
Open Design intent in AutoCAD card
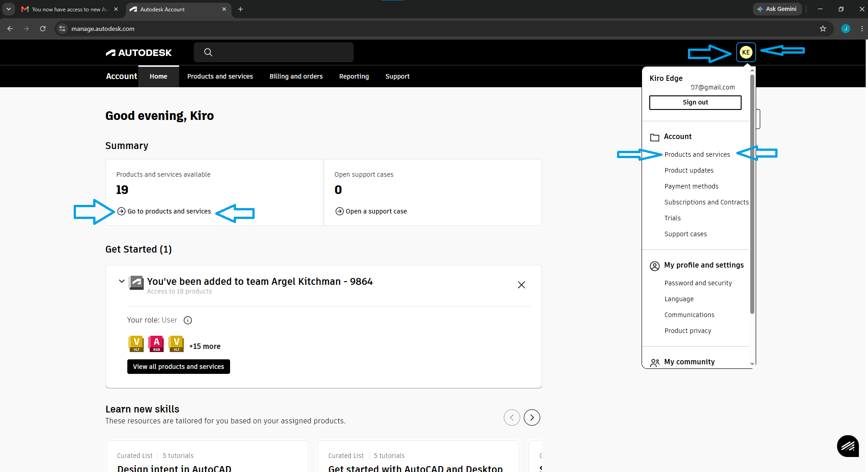point(207,456)
